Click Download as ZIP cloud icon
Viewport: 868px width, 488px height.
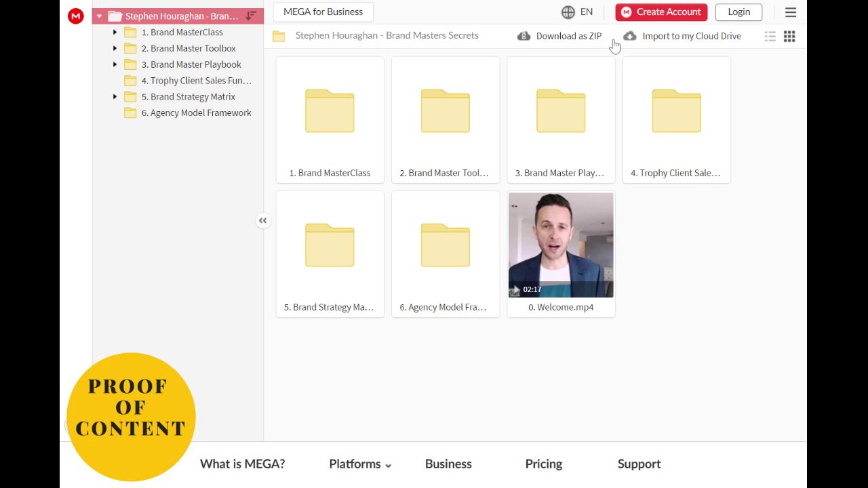coord(524,36)
